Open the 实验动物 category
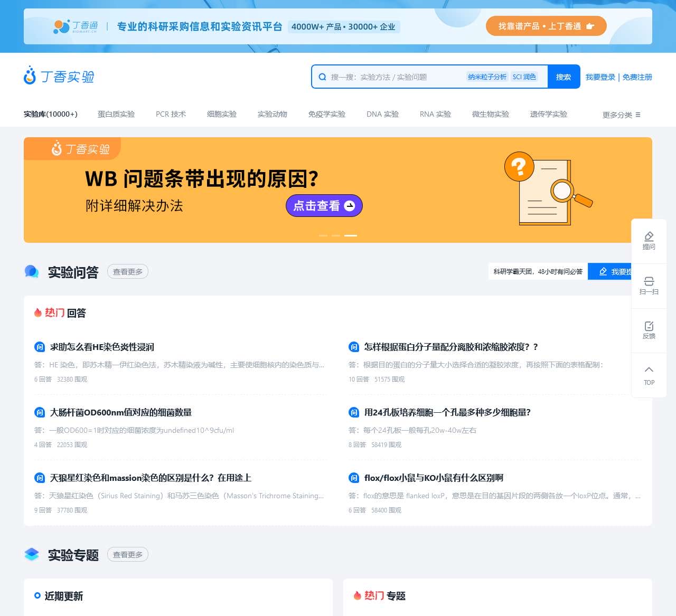Viewport: 676px width, 616px height. pos(273,114)
